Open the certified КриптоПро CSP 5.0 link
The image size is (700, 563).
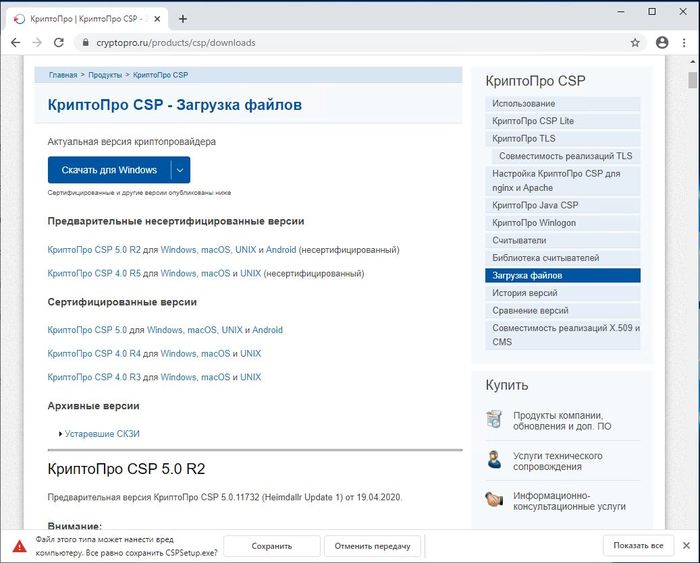coord(87,330)
